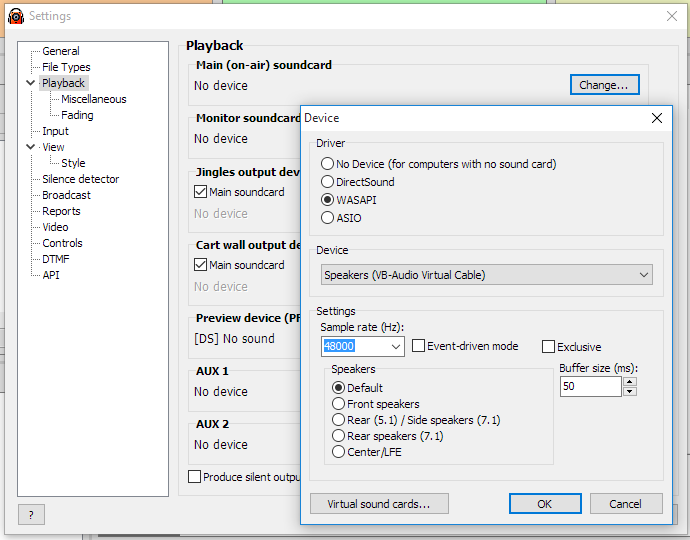Open help with the question mark button
Image resolution: width=690 pixels, height=540 pixels.
(31, 514)
